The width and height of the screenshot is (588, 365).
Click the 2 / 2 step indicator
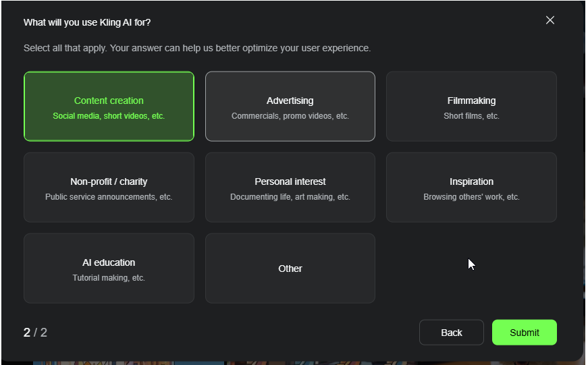(x=35, y=332)
